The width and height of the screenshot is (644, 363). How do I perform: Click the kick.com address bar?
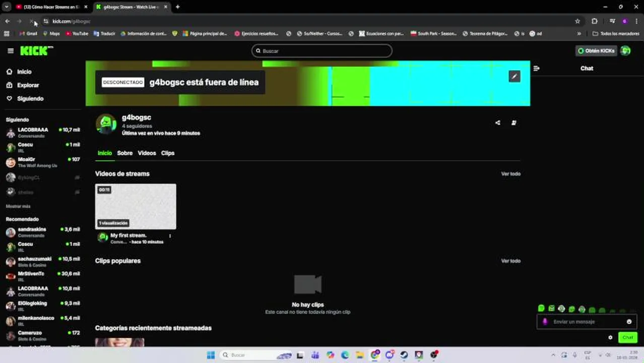(307, 21)
